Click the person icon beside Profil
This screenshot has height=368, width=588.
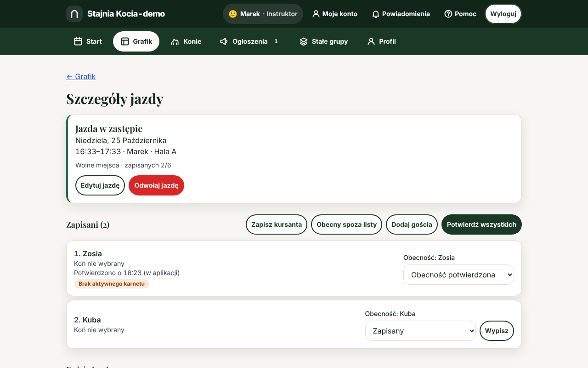pos(371,41)
